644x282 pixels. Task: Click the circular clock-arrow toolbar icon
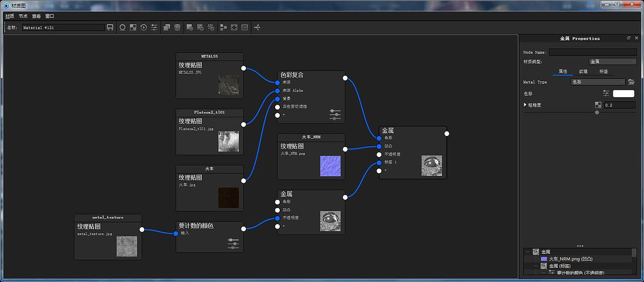(x=143, y=27)
